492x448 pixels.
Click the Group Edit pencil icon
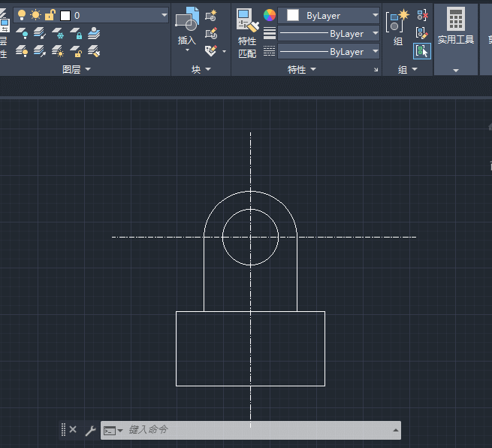[422, 33]
